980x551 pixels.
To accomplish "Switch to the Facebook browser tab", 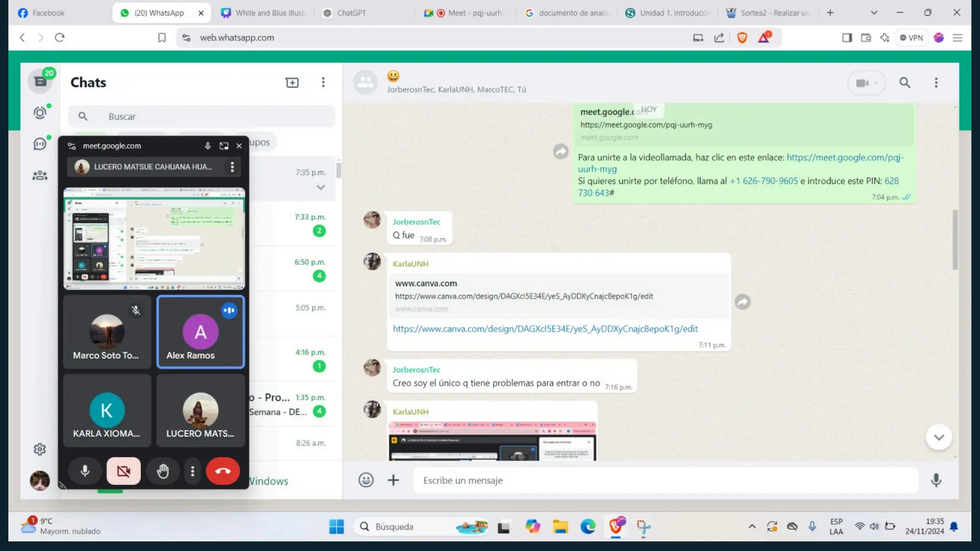I will 48,13.
